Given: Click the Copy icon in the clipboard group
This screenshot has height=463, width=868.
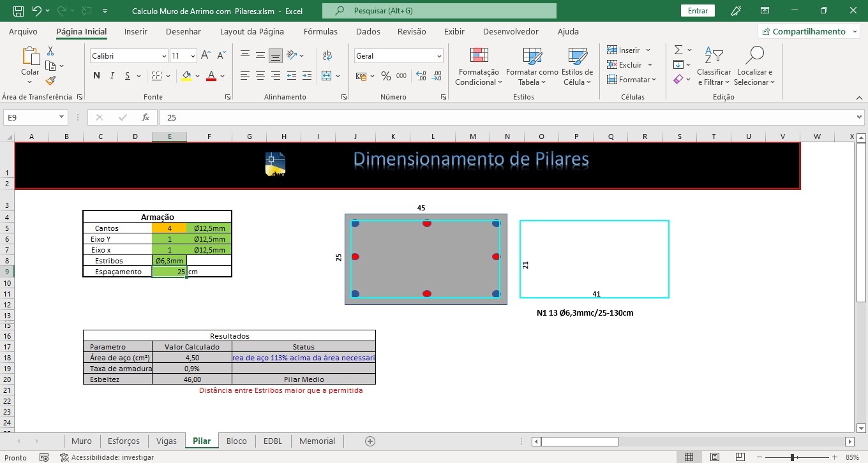Looking at the screenshot, I should [x=51, y=66].
